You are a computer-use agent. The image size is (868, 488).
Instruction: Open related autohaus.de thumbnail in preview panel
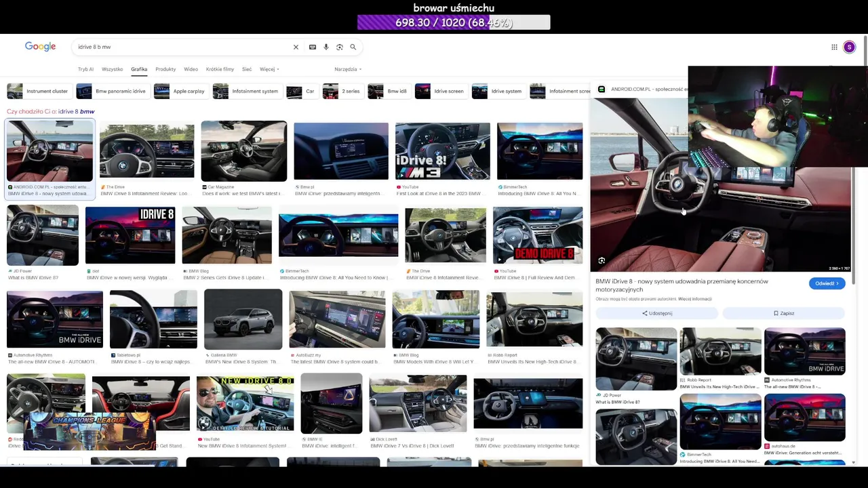(x=804, y=418)
